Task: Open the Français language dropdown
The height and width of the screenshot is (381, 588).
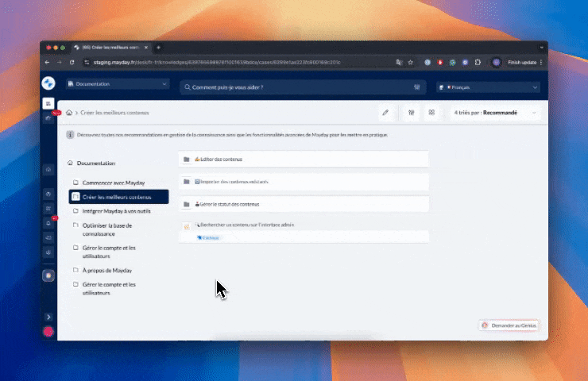Action: tap(487, 87)
